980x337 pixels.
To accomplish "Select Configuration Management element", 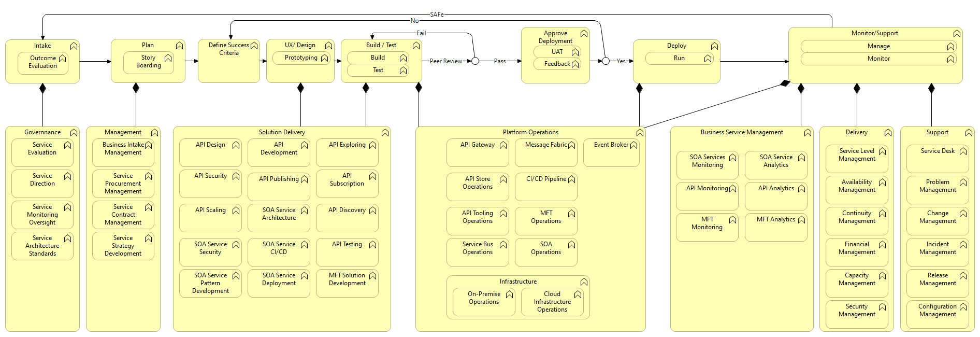I will 938,315.
